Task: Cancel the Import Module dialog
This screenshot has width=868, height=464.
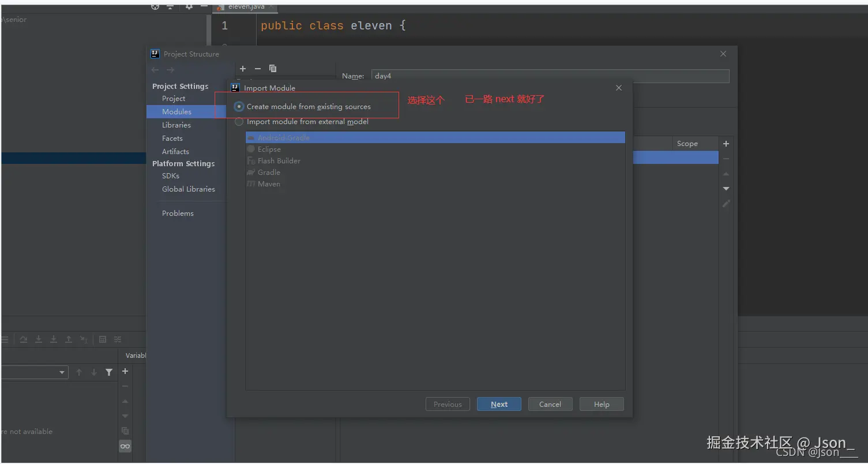Action: click(x=550, y=404)
